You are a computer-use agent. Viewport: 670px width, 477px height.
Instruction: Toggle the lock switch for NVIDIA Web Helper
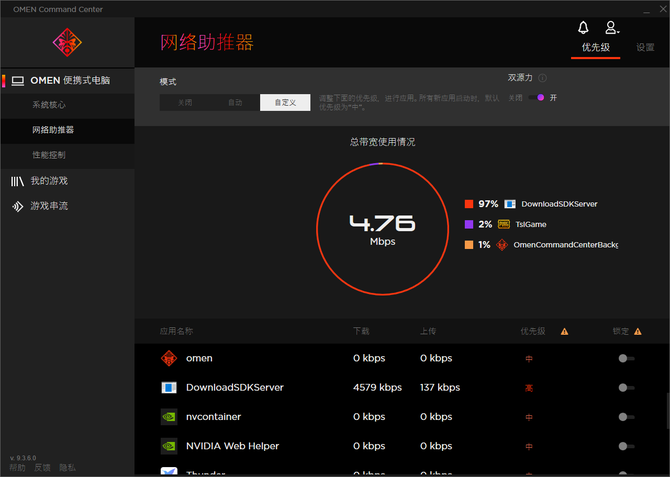pyautogui.click(x=626, y=446)
